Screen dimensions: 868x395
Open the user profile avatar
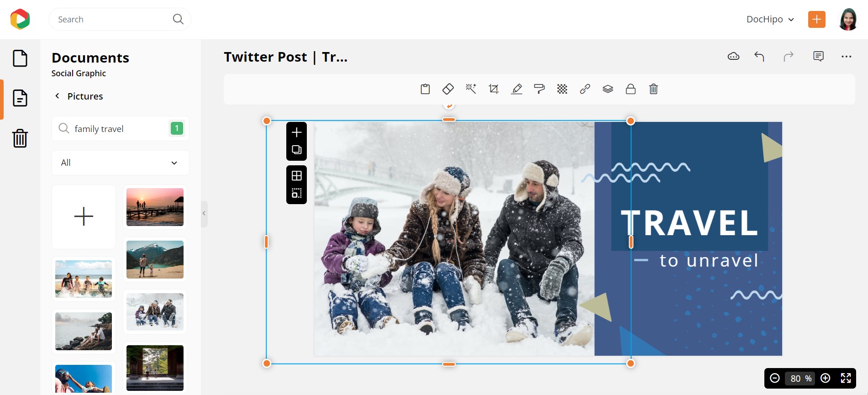click(x=848, y=19)
